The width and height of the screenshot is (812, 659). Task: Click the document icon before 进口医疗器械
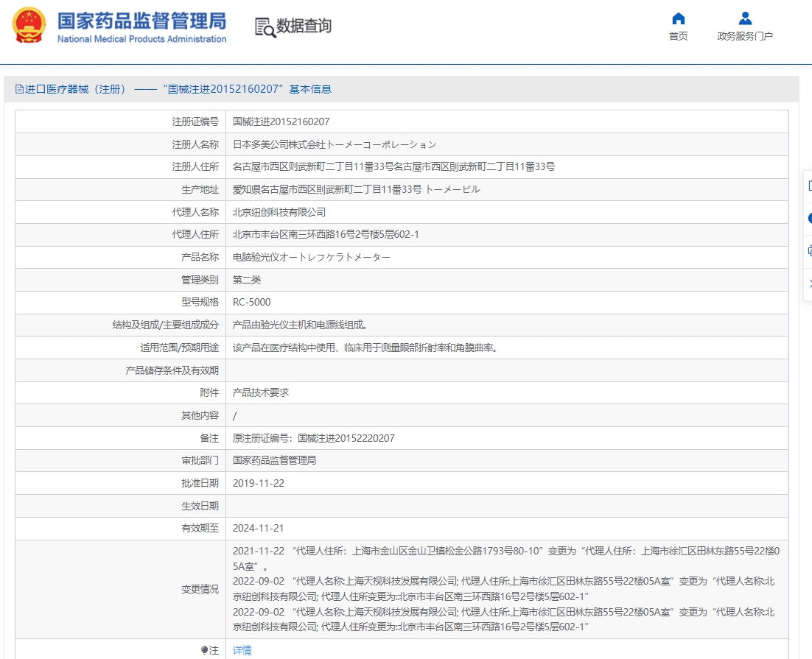click(x=19, y=89)
